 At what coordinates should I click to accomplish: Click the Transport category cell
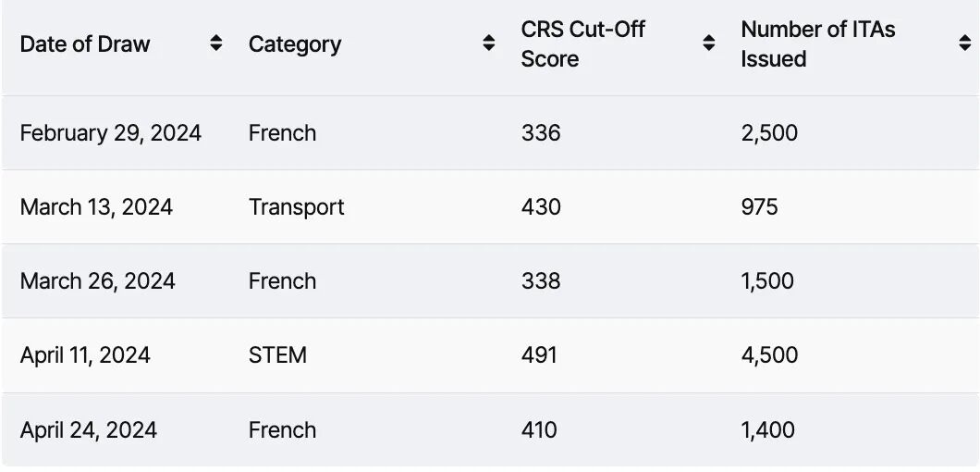[296, 206]
